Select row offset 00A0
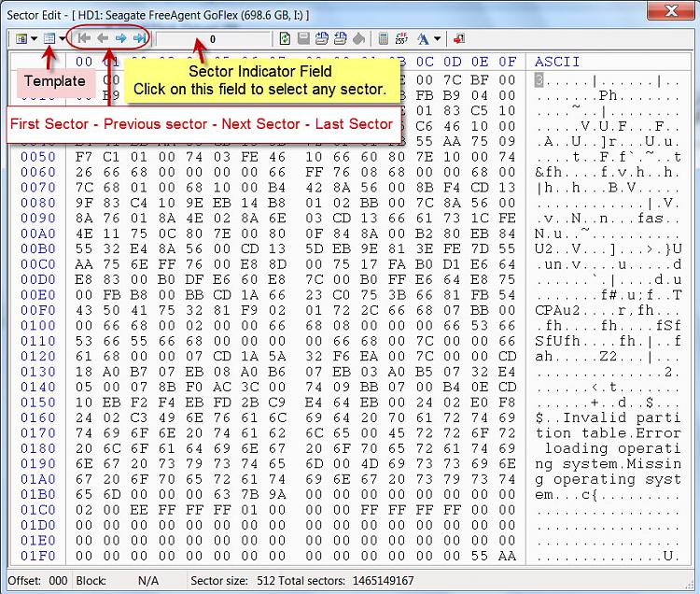 pyautogui.click(x=38, y=233)
